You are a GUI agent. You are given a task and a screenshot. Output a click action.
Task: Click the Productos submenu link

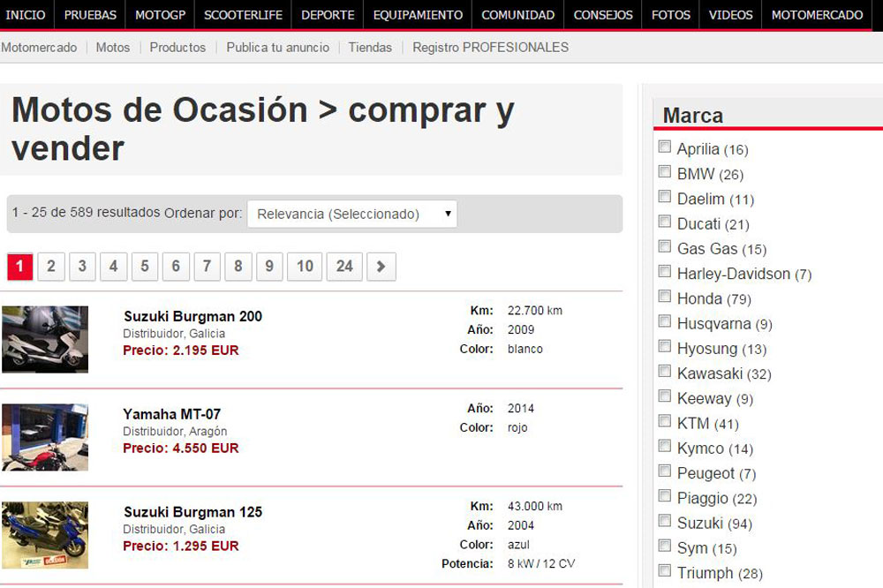point(177,48)
